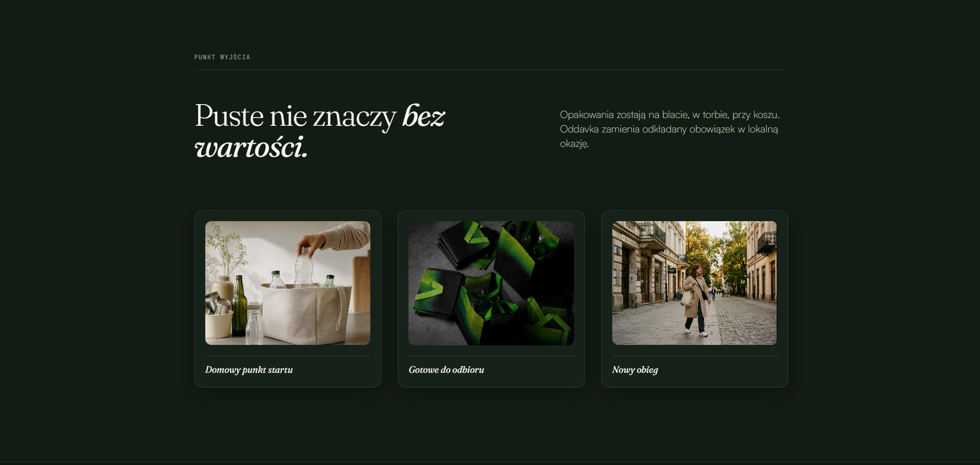Open the bottles-in-basket photo thumbnail
The width and height of the screenshot is (980, 465).
click(x=287, y=283)
